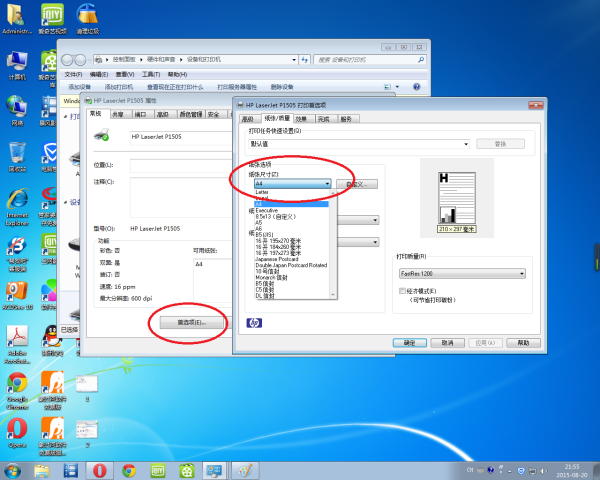Open the Recycle Bin on the desktop
This screenshot has height=480, width=600.
(17, 152)
